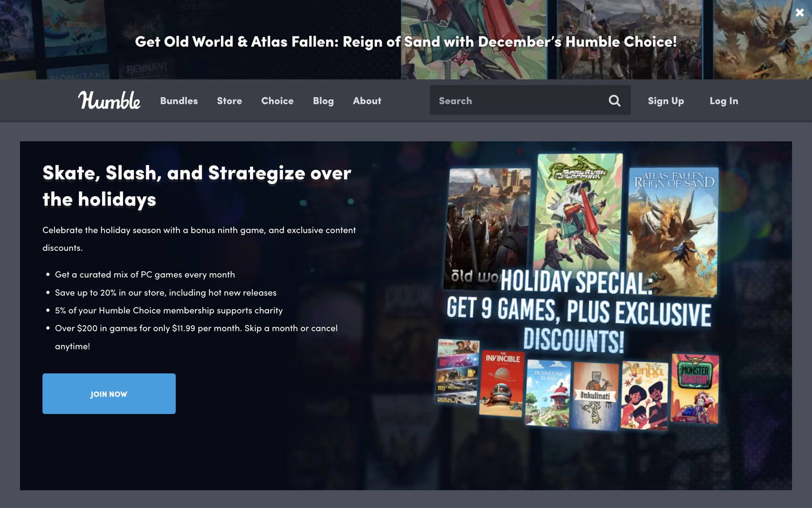The image size is (812, 508).
Task: Click the search magnifying glass icon
Action: coord(614,100)
